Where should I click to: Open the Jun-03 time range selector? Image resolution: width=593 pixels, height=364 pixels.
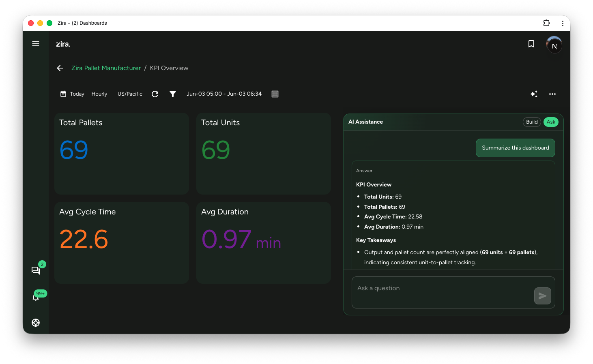click(224, 94)
